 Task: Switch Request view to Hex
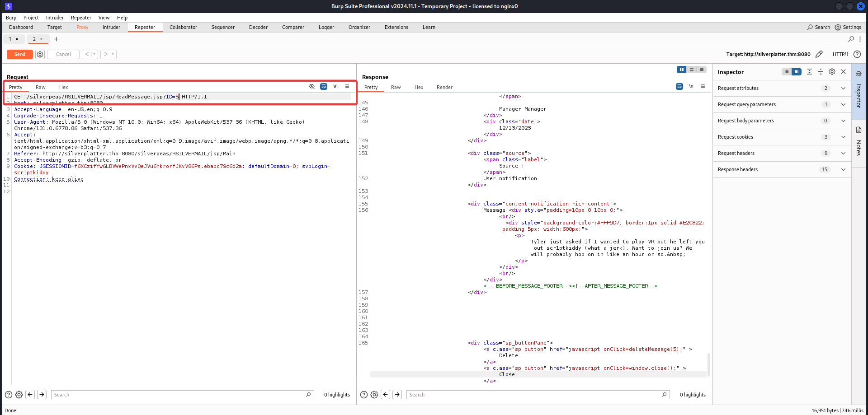(64, 87)
